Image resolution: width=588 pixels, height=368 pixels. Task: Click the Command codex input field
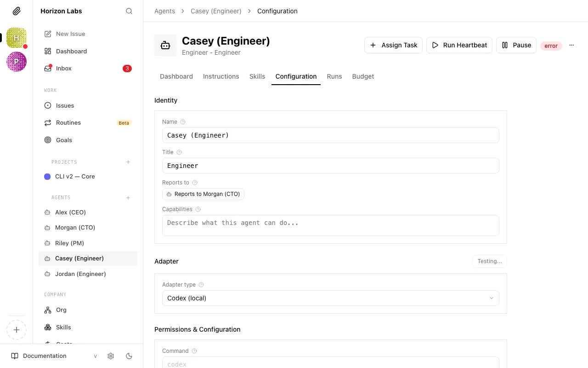pos(331,362)
